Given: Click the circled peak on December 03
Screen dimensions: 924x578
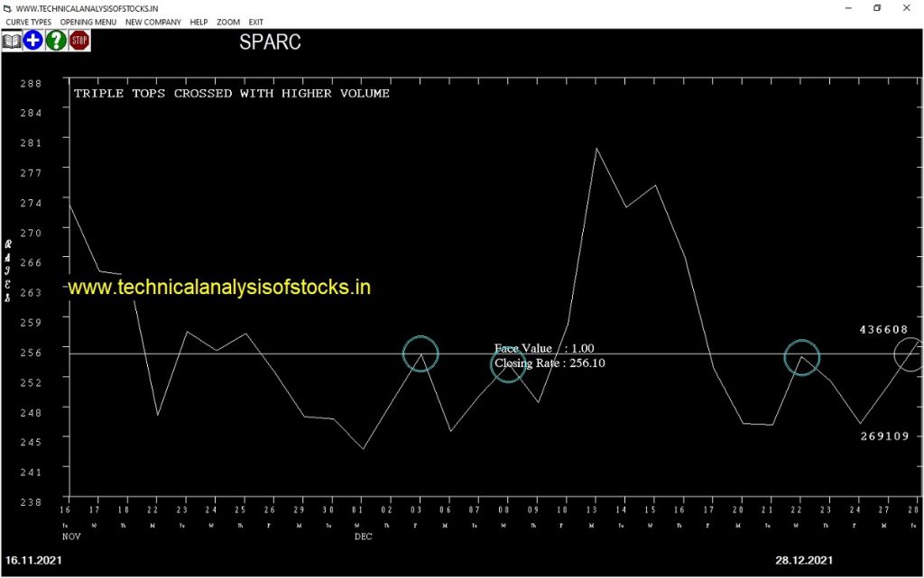Looking at the screenshot, I should coord(420,353).
